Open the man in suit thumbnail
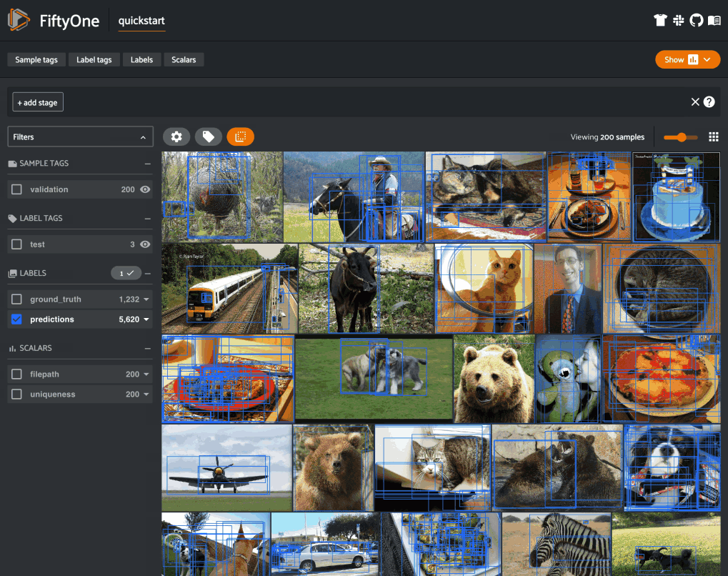Viewport: 728px width, 576px height. 568,289
